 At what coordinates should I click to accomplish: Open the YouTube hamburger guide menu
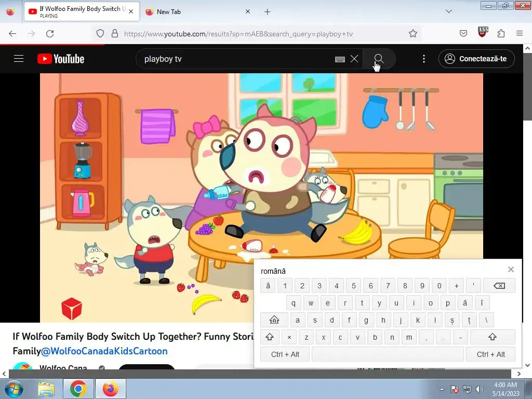coord(19,59)
